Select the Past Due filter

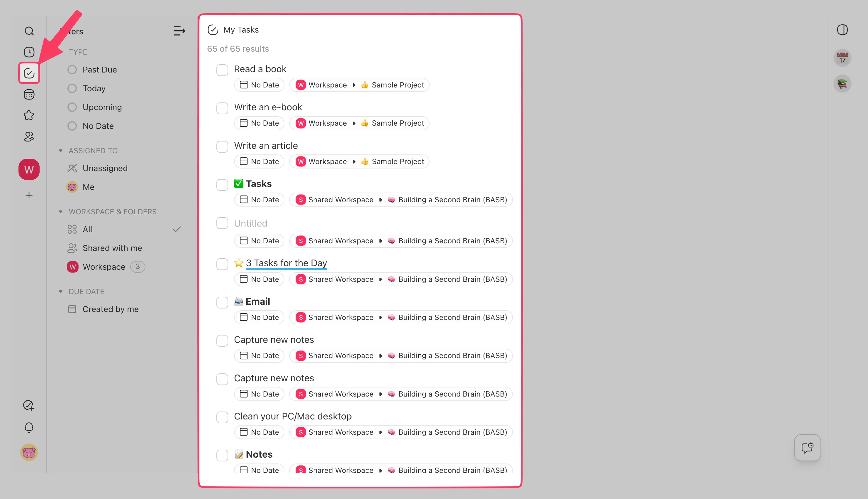coord(92,70)
